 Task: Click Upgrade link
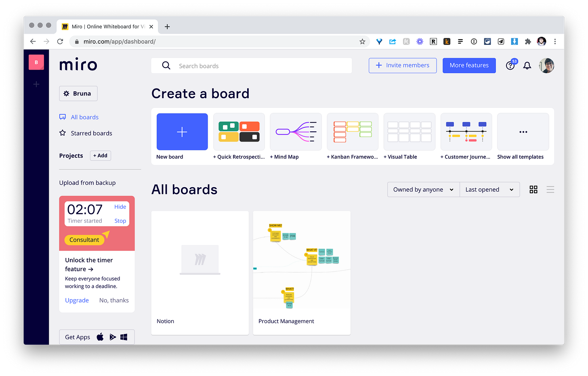click(77, 300)
